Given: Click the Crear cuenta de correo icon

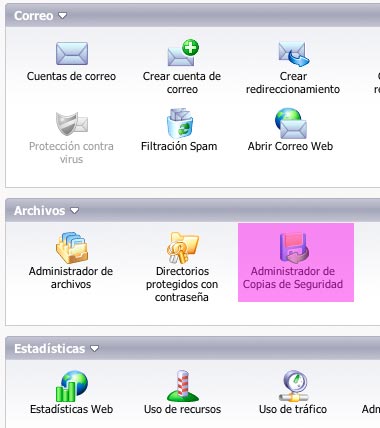Looking at the screenshot, I should pyautogui.click(x=183, y=53).
